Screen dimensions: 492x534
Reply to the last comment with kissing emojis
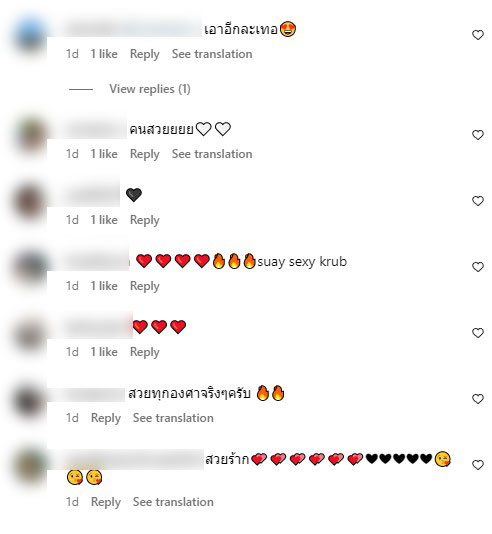pos(106,502)
